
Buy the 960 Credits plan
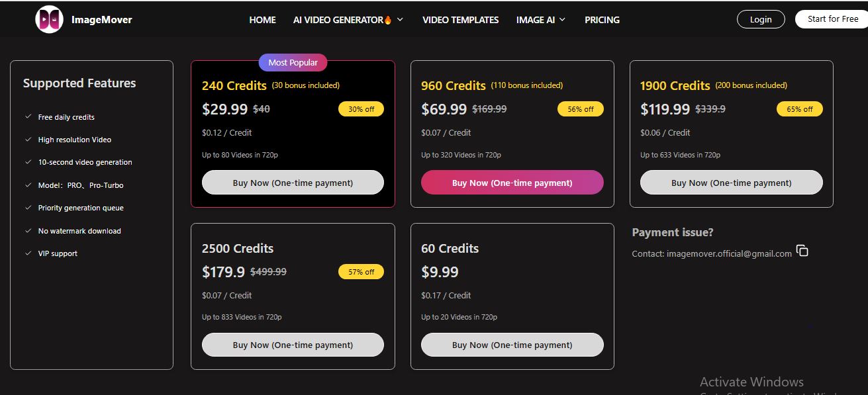[512, 183]
